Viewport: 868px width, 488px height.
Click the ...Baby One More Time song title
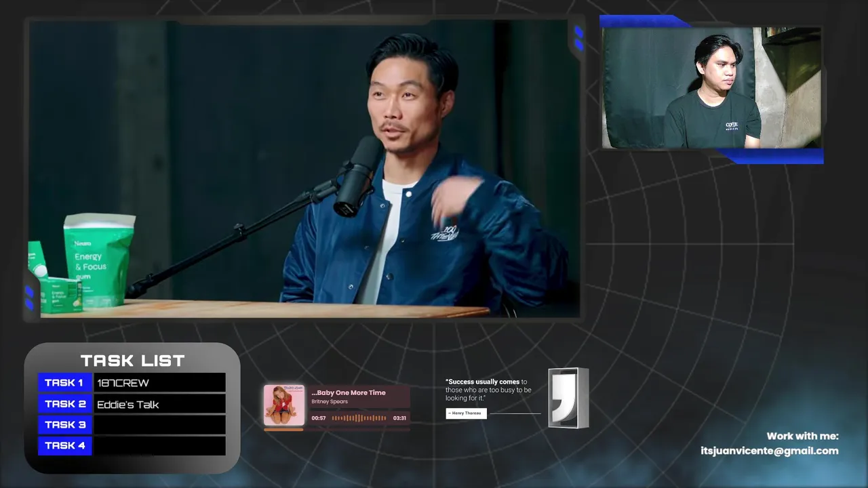pyautogui.click(x=349, y=392)
